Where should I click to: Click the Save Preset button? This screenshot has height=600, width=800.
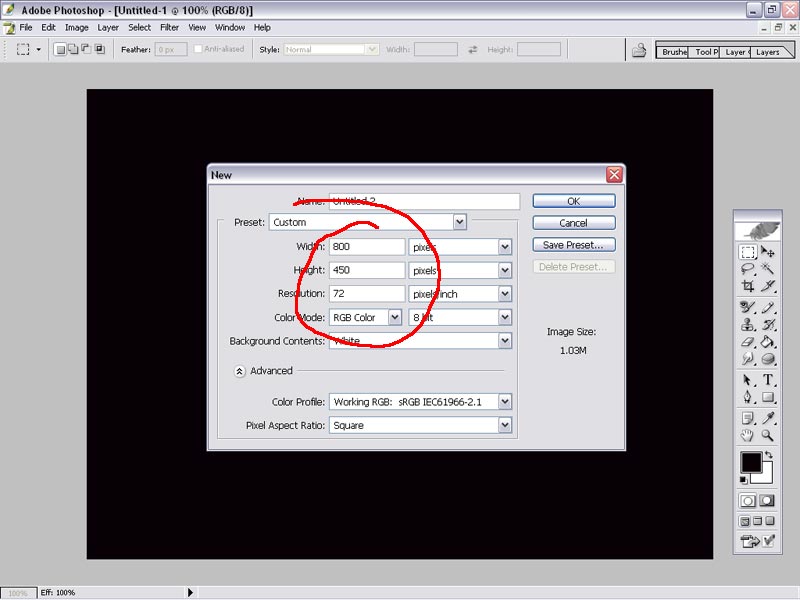pos(573,245)
